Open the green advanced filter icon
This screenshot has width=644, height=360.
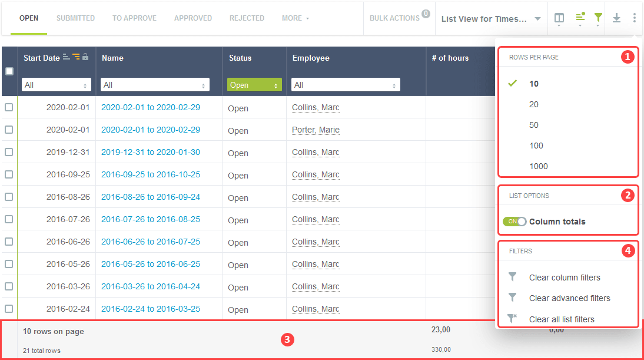click(598, 18)
